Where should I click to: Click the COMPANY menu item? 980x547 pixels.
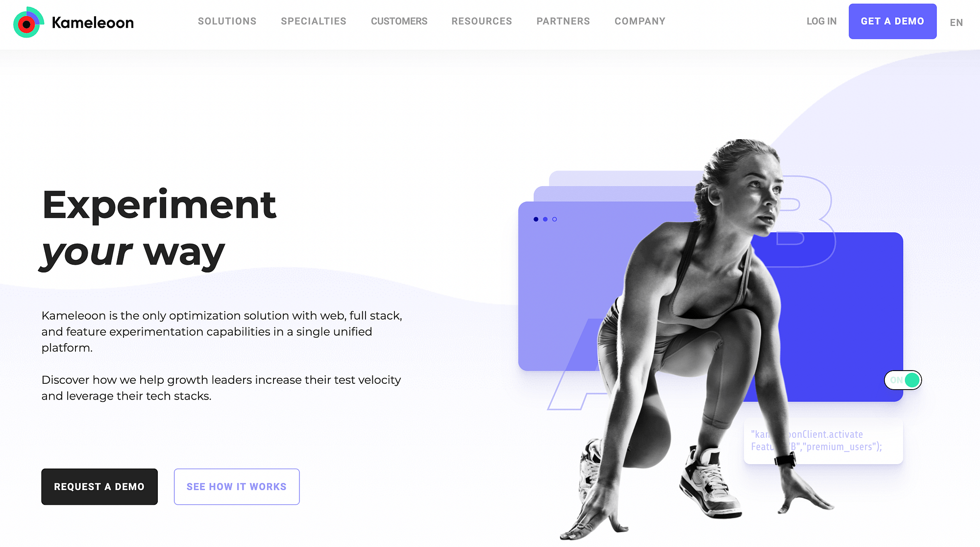640,21
